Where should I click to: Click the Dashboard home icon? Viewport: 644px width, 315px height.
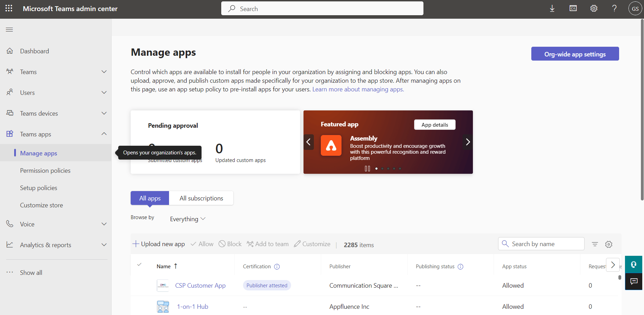pos(10,51)
